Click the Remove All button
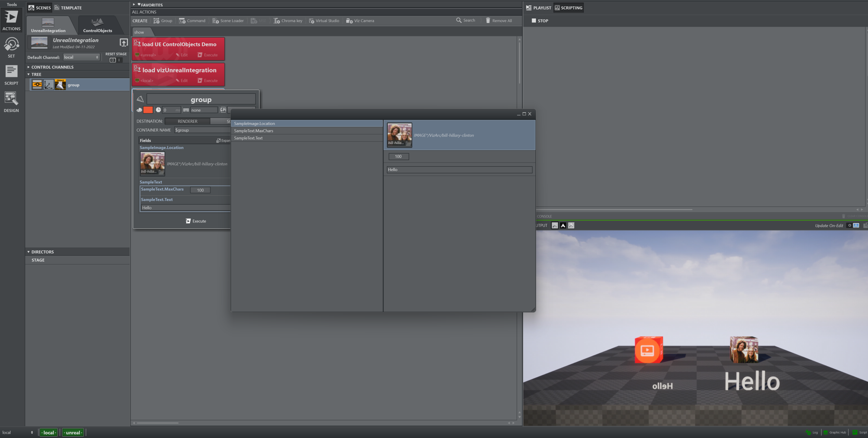This screenshot has width=868, height=438. coord(498,21)
